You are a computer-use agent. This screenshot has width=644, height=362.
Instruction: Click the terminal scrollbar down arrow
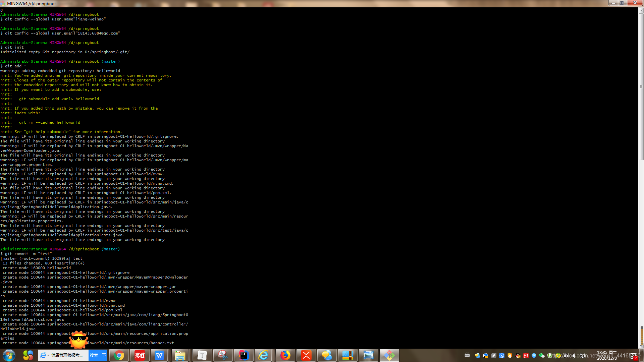pos(641,346)
